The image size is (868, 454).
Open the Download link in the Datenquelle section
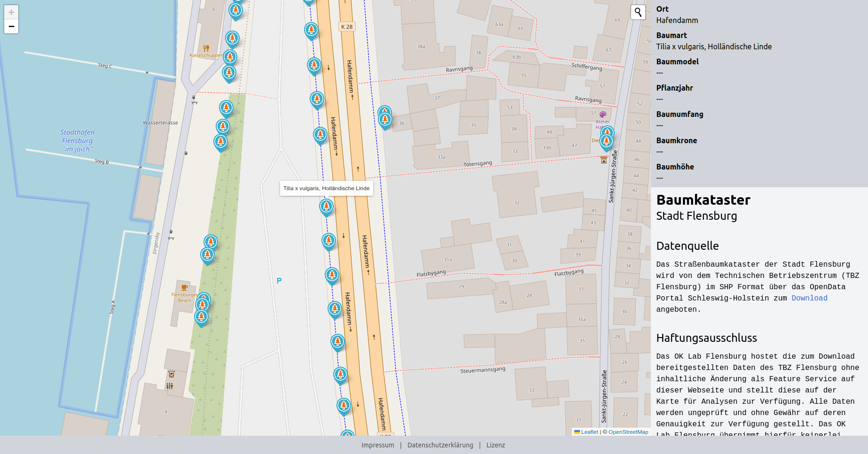(x=809, y=298)
